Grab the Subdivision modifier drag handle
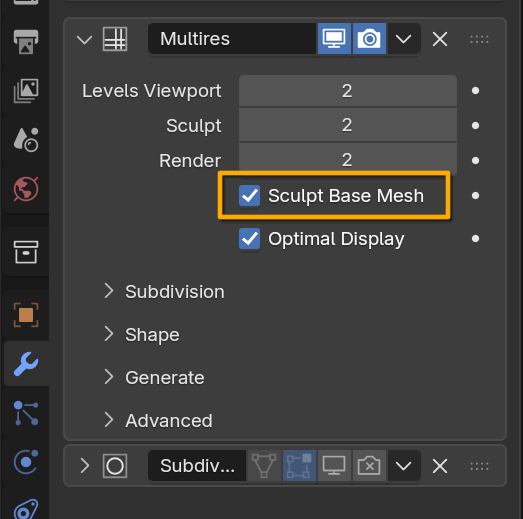This screenshot has width=523, height=519. pos(479,466)
